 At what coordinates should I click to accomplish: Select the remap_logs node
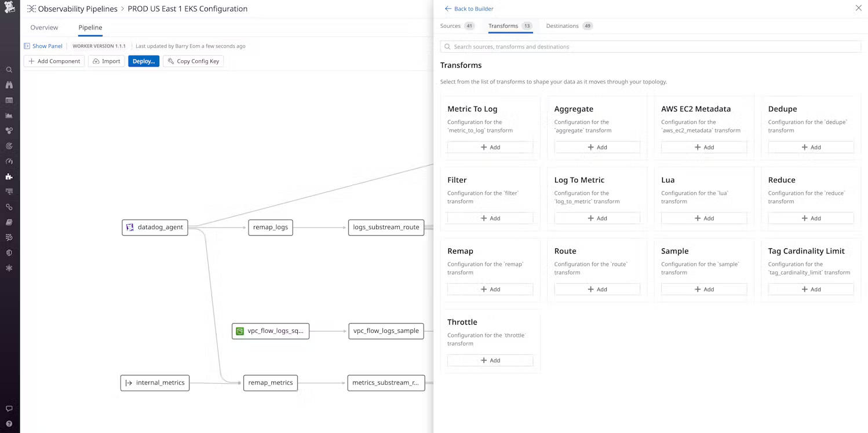tap(271, 227)
